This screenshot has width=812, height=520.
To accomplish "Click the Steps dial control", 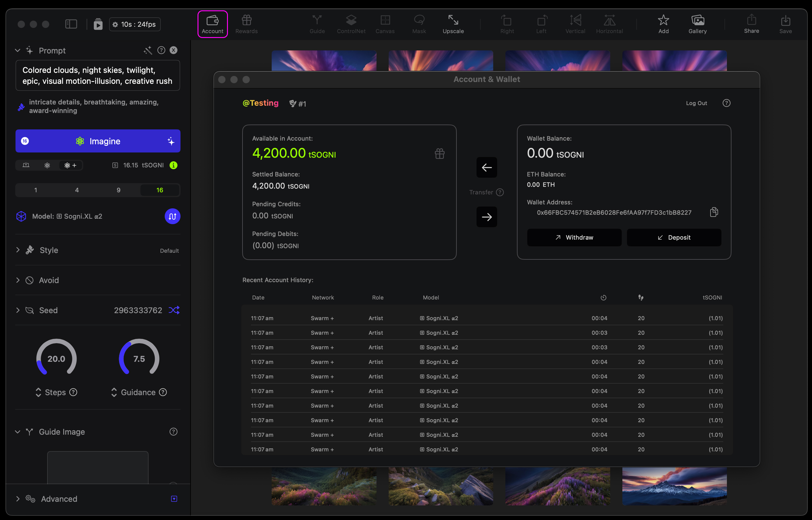I will 57,358.
